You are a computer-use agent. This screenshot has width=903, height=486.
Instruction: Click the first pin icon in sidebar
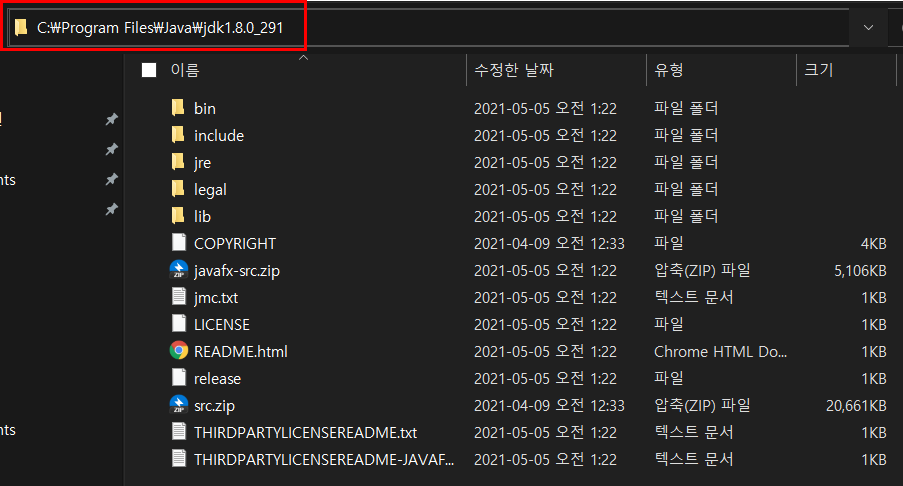coord(112,119)
